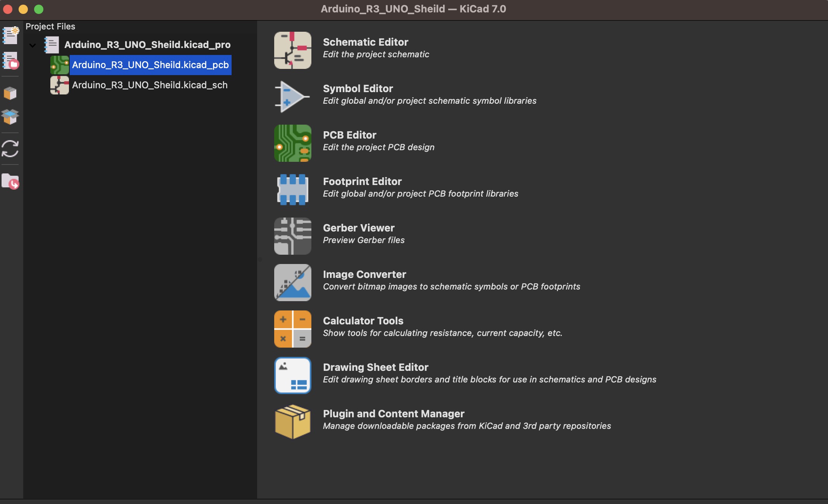This screenshot has height=504, width=828.
Task: Click the Open Project icon in left toolbar
Action: click(10, 61)
